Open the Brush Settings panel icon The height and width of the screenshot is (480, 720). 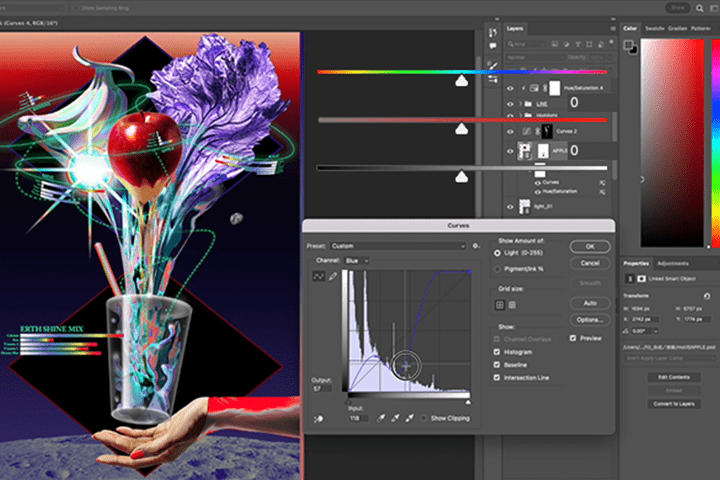click(x=493, y=66)
